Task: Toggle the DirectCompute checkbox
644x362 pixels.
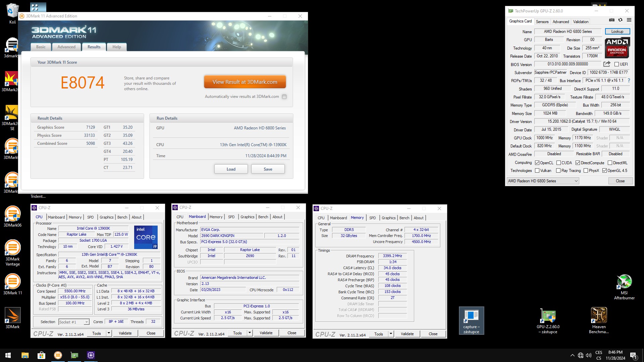Action: pos(578,163)
